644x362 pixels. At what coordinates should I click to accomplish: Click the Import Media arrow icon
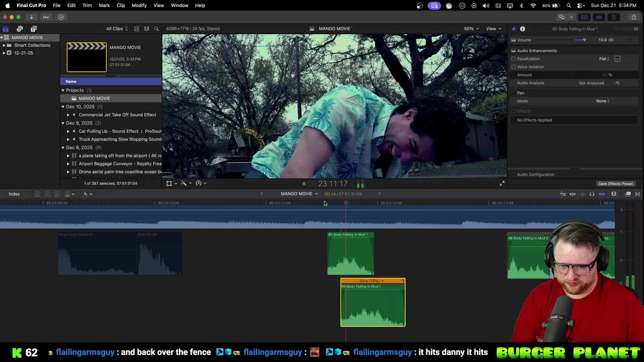31,17
